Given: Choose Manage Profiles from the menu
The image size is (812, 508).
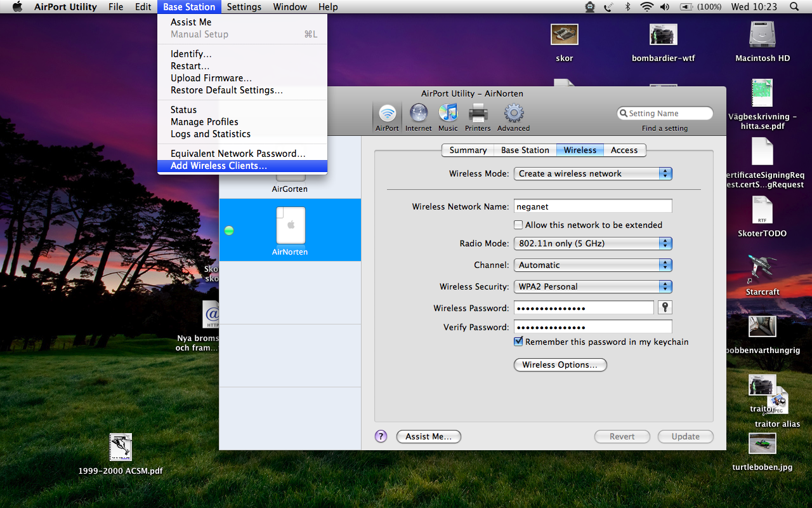Looking at the screenshot, I should coord(242,122).
